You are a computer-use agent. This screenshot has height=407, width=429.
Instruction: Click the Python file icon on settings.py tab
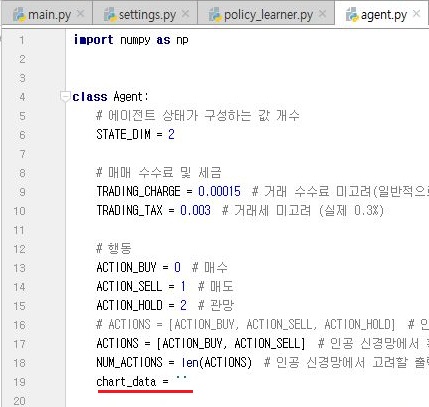(x=110, y=15)
